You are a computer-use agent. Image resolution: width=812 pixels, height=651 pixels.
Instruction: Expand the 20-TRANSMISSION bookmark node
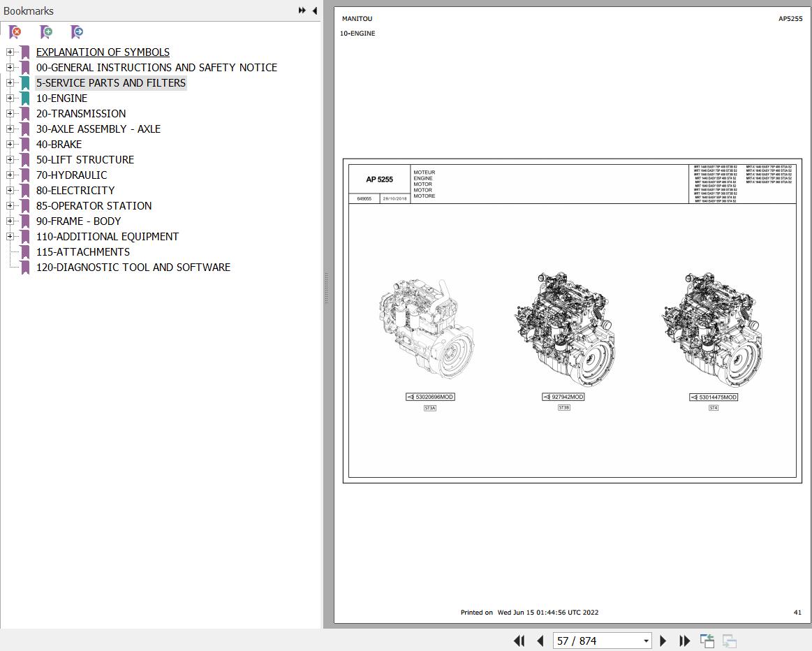(10, 113)
